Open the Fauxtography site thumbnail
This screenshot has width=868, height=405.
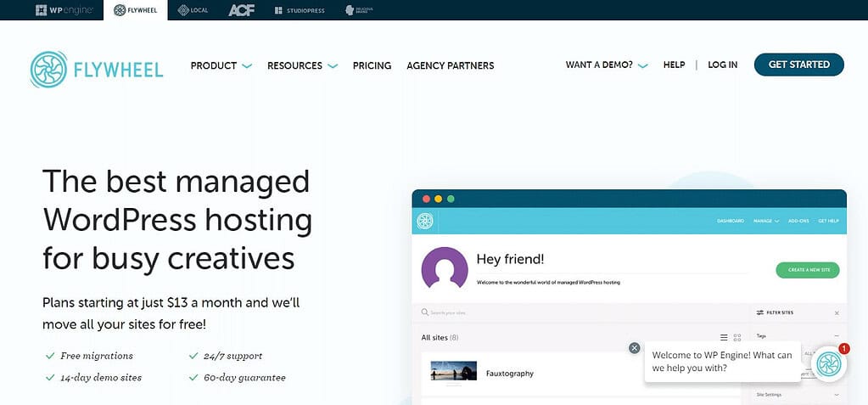pos(453,371)
